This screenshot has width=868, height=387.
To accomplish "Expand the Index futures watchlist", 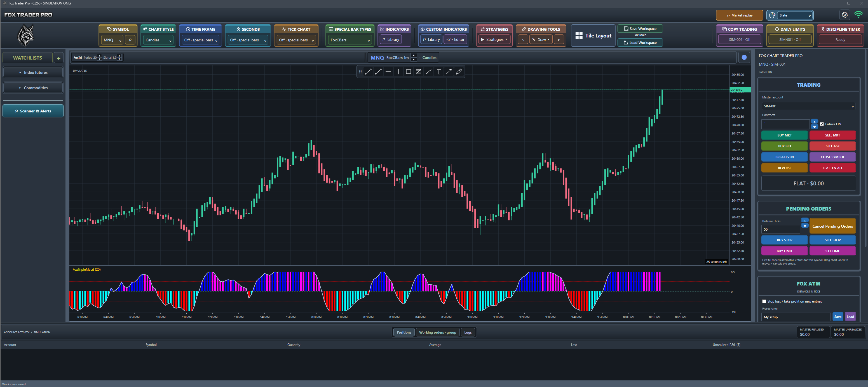I will 33,72.
